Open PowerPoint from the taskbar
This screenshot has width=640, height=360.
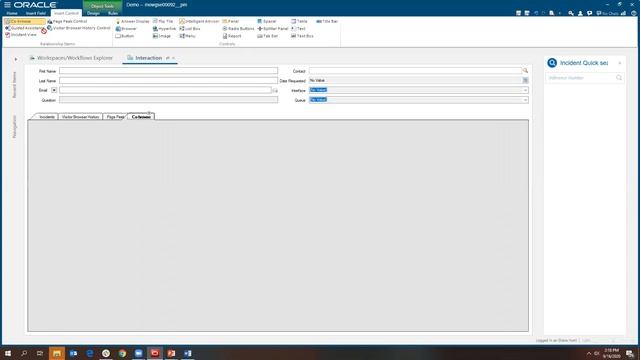click(171, 353)
